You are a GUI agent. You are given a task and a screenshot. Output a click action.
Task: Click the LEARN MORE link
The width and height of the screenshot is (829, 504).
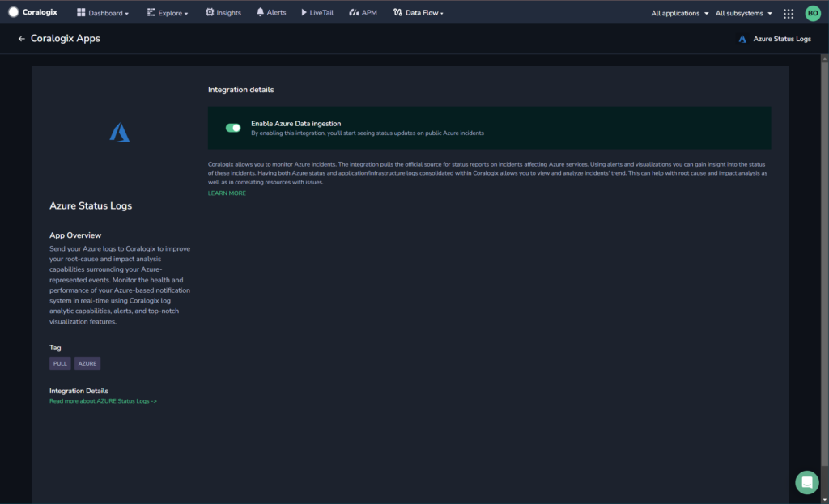(227, 193)
